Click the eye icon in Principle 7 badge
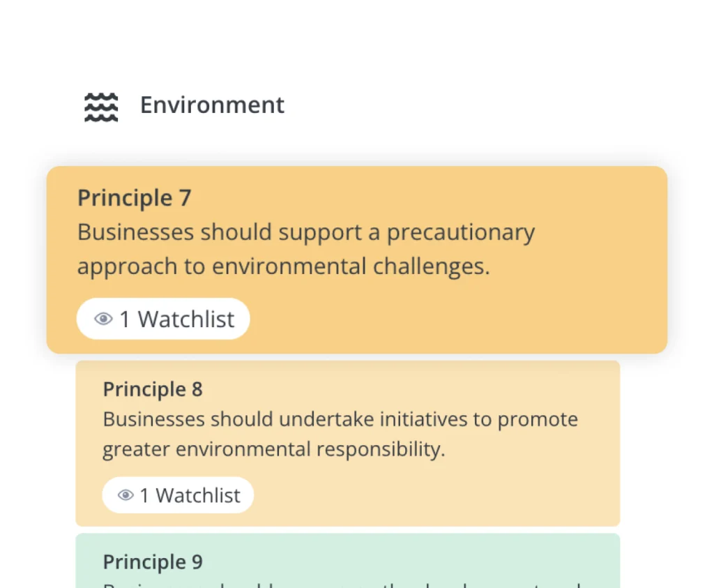The width and height of the screenshot is (714, 588). pos(103,319)
